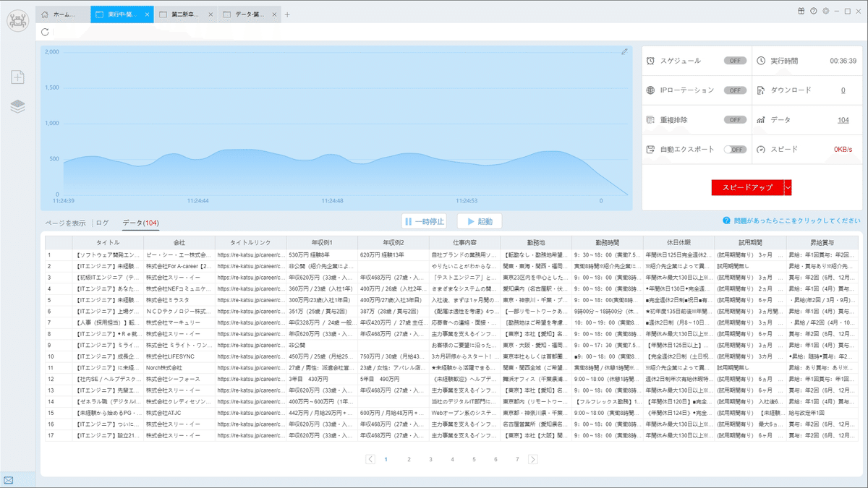The height and width of the screenshot is (488, 868).
Task: Click the 勤務地 column header
Action: coord(536,242)
